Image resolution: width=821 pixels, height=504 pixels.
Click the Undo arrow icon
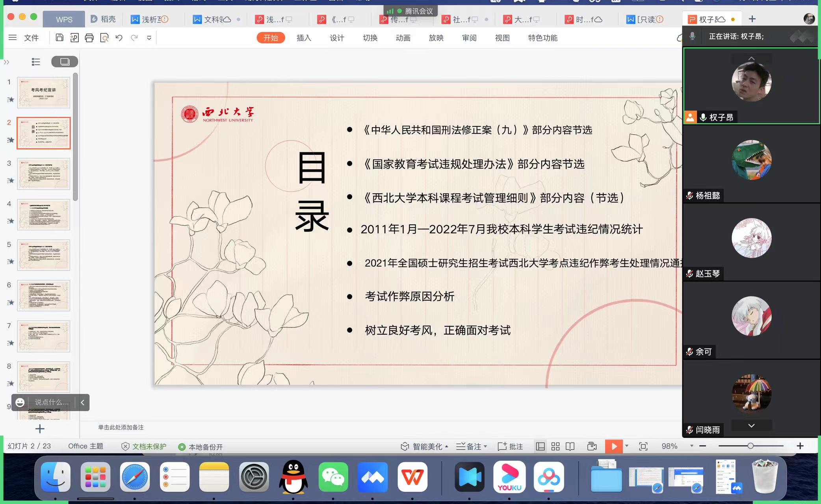(119, 38)
